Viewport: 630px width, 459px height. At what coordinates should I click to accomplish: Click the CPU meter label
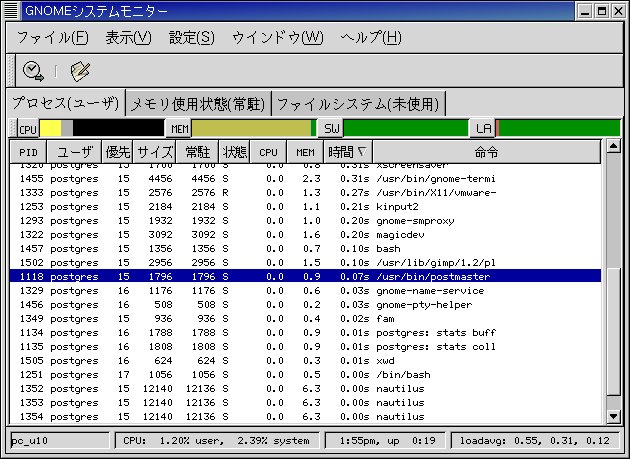point(28,129)
